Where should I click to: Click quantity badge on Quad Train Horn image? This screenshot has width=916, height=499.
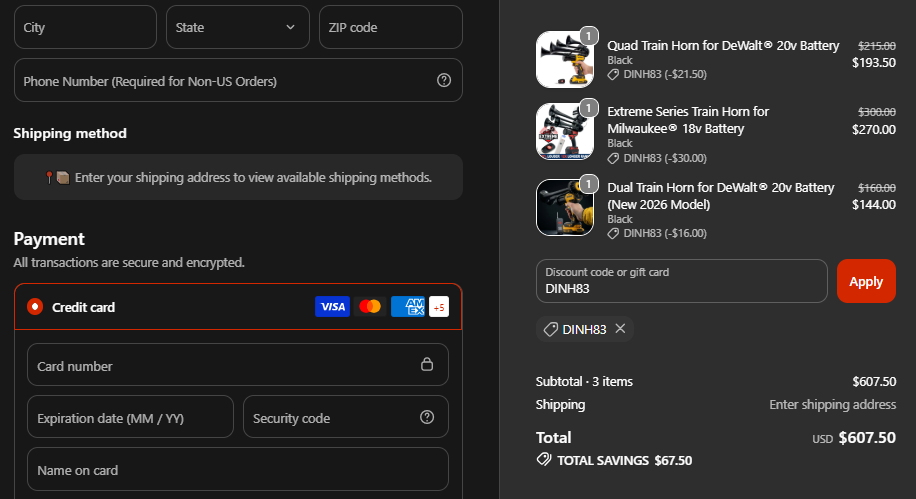589,36
